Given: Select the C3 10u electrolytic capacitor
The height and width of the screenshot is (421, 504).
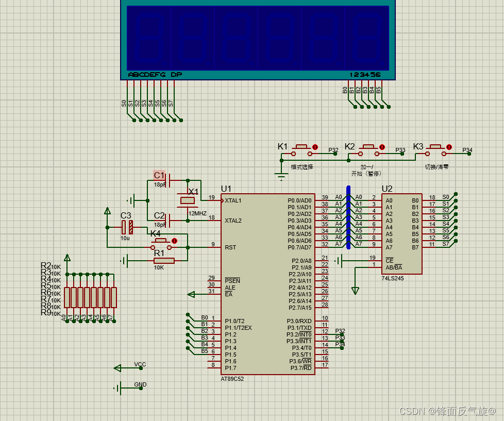Looking at the screenshot, I should (x=127, y=227).
